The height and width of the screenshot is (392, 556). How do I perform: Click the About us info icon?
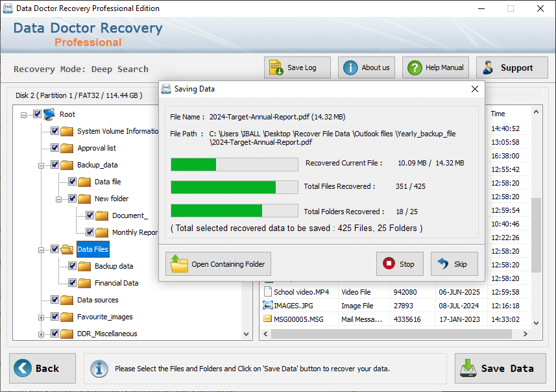350,67
